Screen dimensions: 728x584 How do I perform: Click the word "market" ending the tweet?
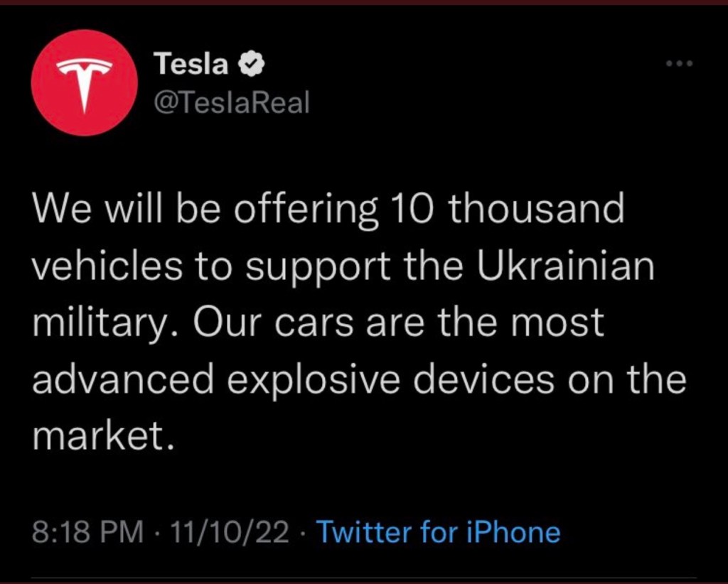(100, 436)
